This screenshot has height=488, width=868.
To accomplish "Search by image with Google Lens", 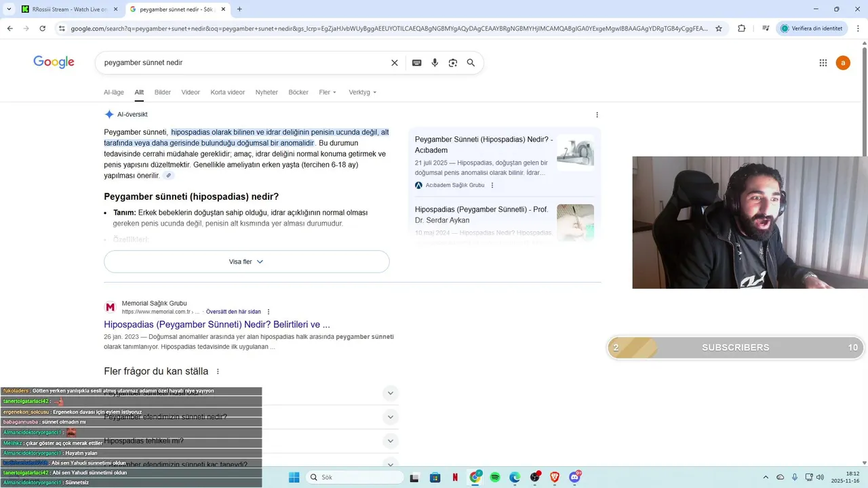I will click(x=453, y=62).
